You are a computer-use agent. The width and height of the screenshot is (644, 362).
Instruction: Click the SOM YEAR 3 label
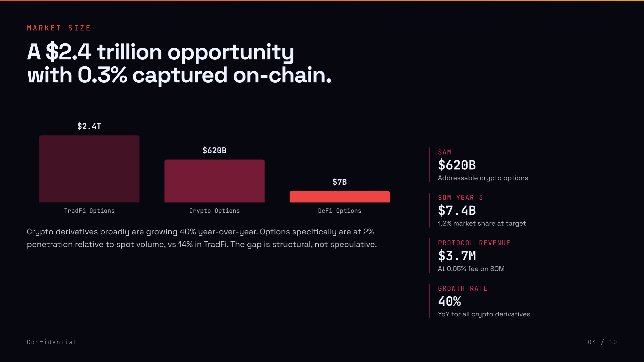click(x=460, y=198)
